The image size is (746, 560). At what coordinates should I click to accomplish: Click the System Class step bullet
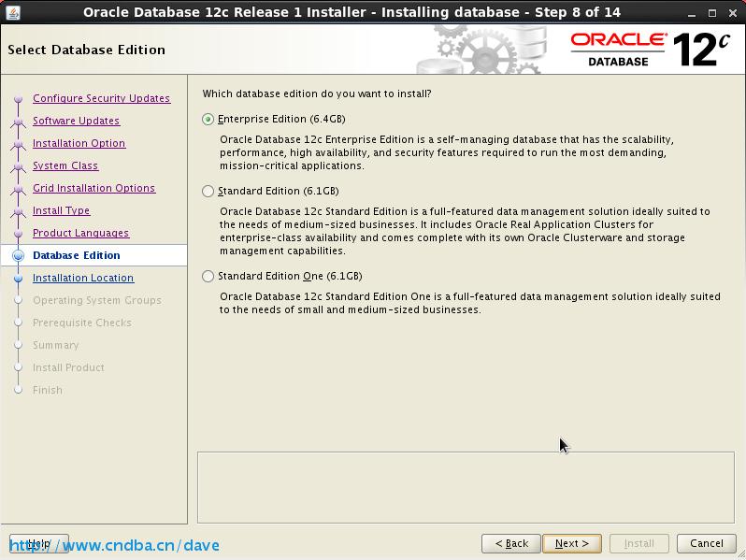click(x=18, y=166)
